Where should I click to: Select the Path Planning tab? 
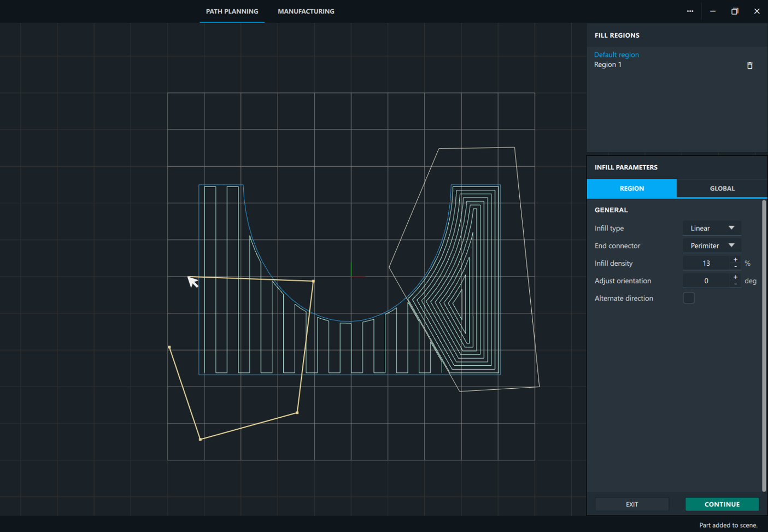(x=232, y=11)
